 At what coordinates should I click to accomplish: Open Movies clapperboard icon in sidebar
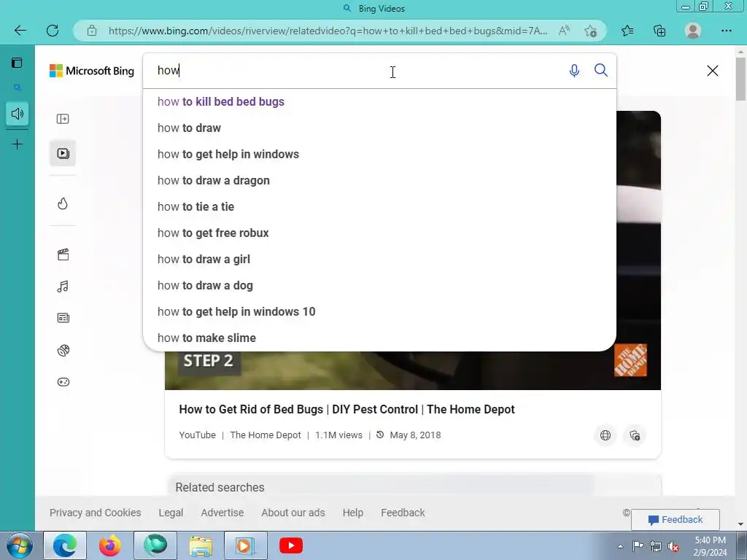point(63,254)
